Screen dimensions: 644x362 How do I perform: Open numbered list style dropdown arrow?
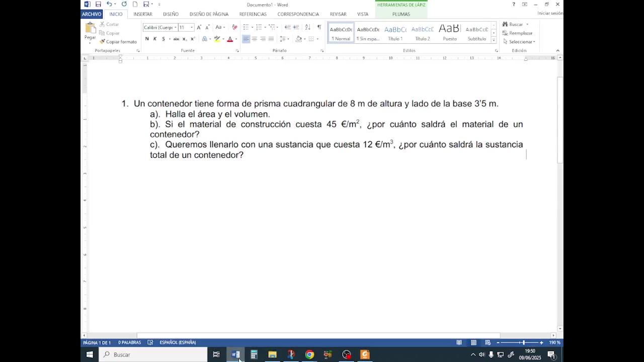point(265,27)
